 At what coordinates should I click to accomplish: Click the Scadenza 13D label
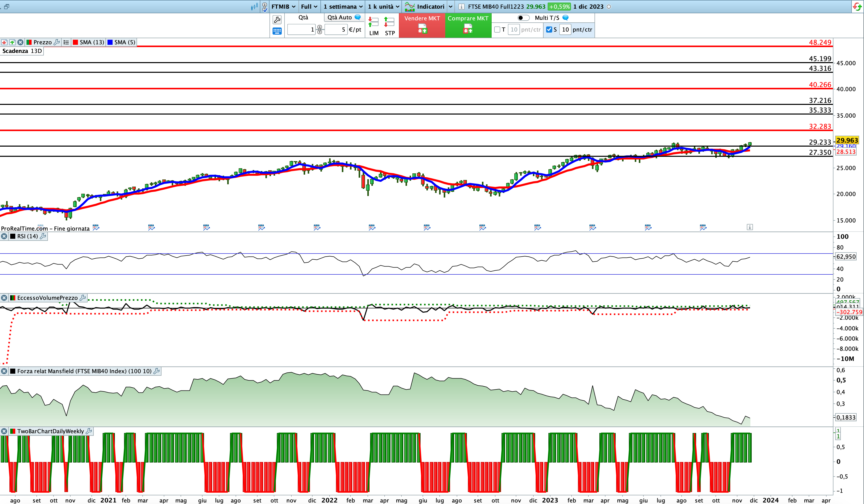click(x=22, y=51)
